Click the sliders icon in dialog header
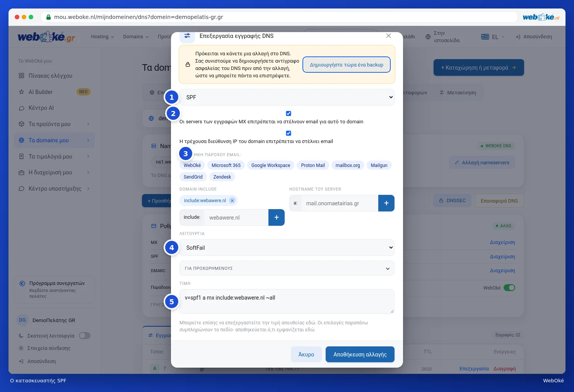The height and width of the screenshot is (392, 574). click(187, 36)
